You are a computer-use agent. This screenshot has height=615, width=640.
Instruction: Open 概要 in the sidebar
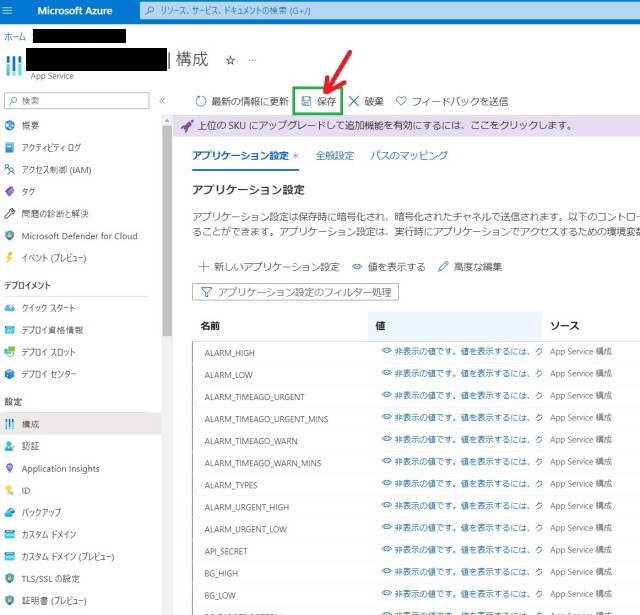30,126
